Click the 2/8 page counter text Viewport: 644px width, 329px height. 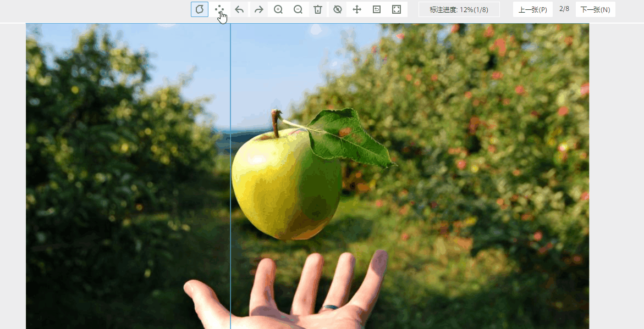pyautogui.click(x=564, y=9)
